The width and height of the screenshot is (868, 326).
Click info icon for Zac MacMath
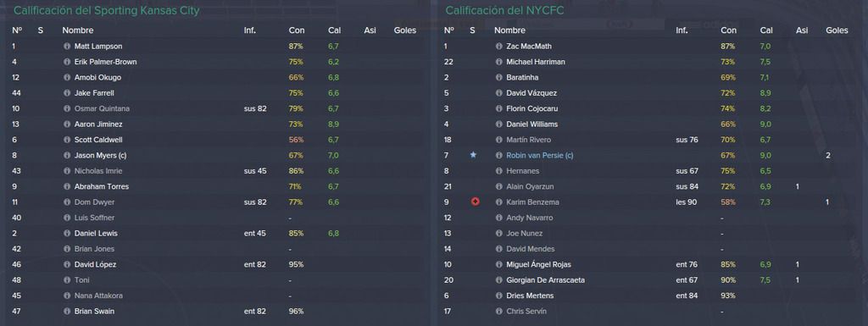click(x=498, y=47)
